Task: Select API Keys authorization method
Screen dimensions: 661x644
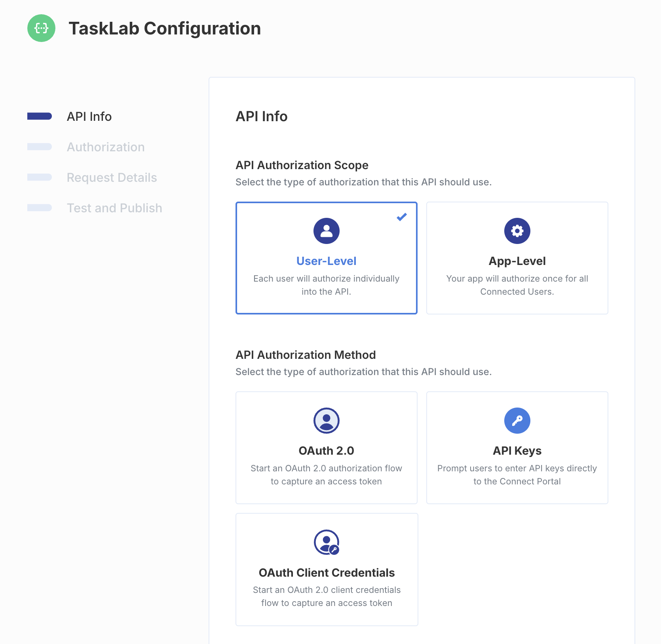Action: coord(517,448)
